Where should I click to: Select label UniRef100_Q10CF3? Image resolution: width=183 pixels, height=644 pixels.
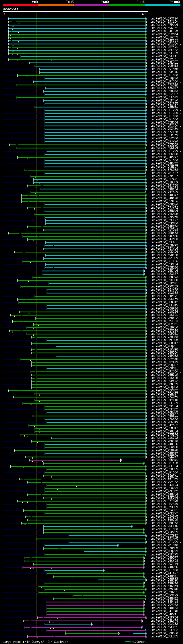[x=164, y=37]
